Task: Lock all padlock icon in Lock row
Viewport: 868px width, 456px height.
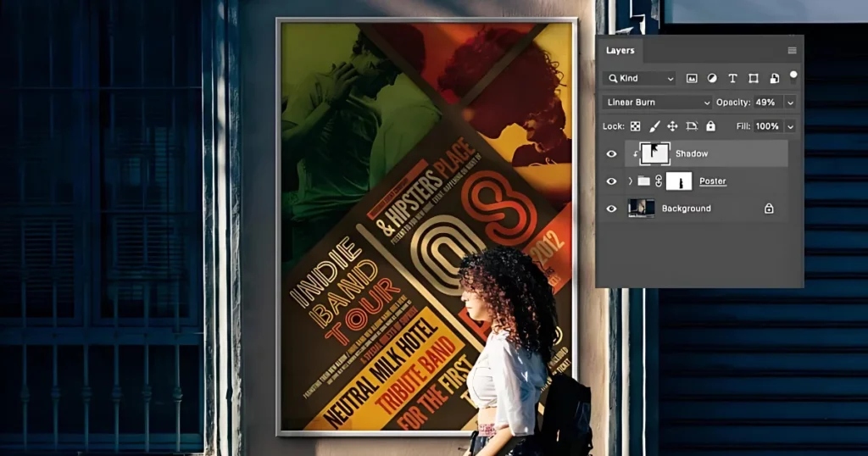Action: tap(711, 126)
